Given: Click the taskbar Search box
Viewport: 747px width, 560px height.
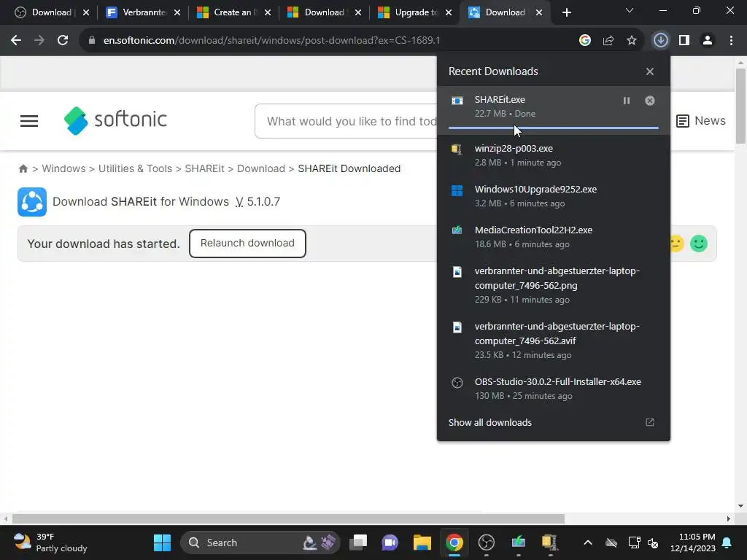Looking at the screenshot, I should click(x=260, y=542).
